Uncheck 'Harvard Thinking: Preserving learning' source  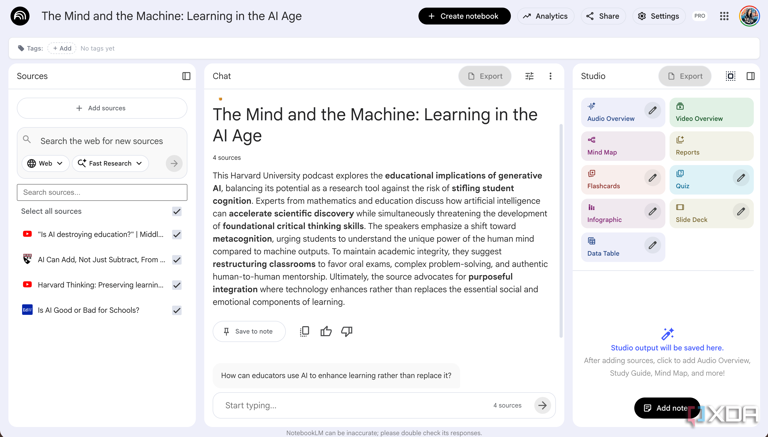tap(177, 285)
